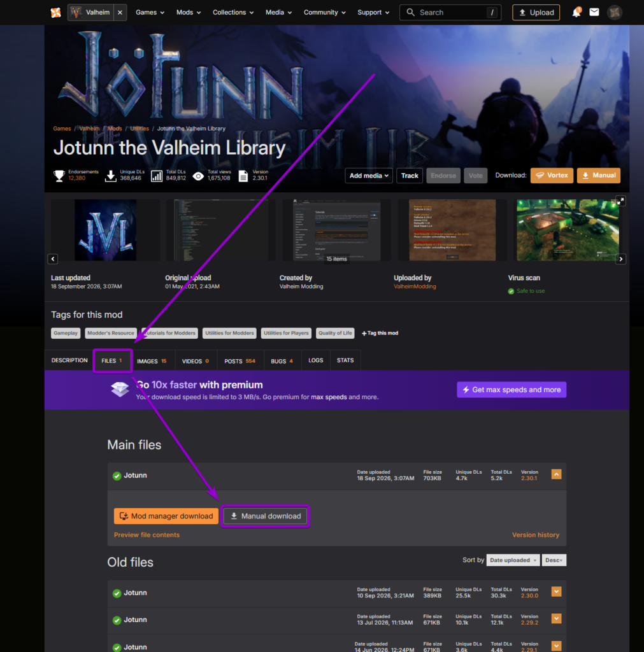Click the Endorsements trophy icon

59,176
